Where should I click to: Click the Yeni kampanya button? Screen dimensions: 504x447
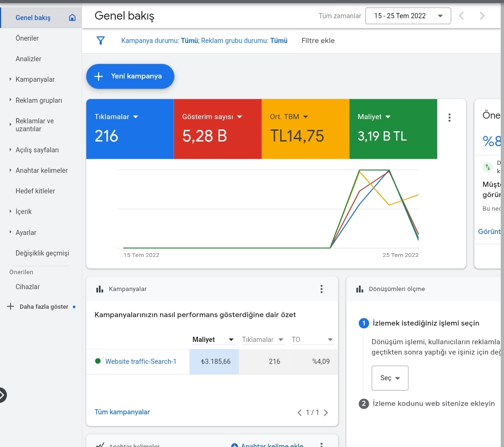click(130, 76)
